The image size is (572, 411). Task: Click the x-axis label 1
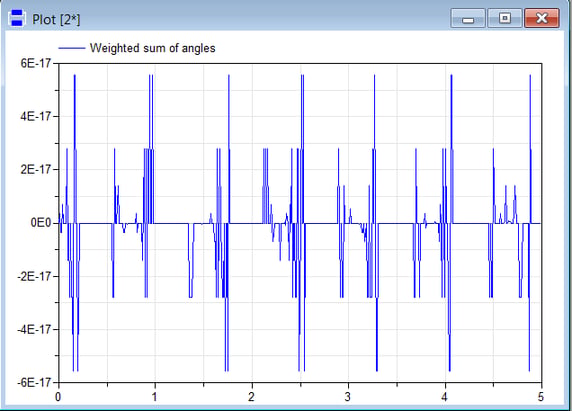click(x=155, y=397)
